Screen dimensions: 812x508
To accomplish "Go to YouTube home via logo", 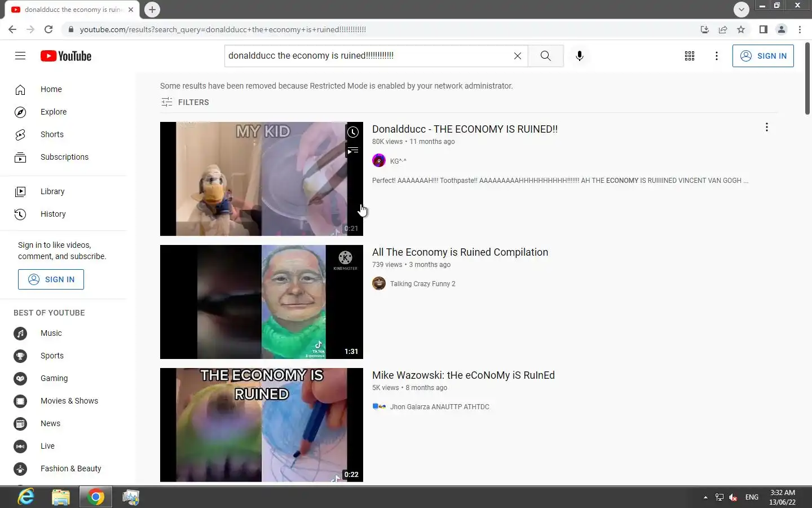I will [66, 56].
